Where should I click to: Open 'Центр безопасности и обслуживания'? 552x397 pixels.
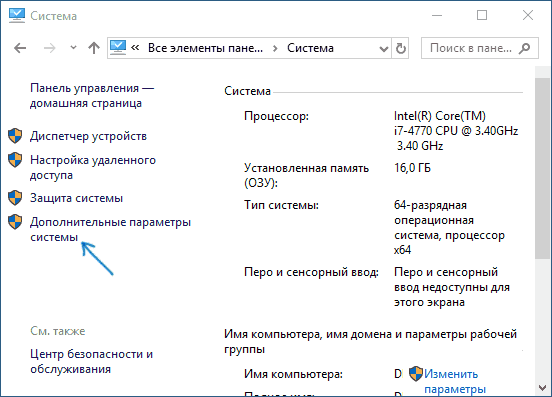click(x=92, y=361)
